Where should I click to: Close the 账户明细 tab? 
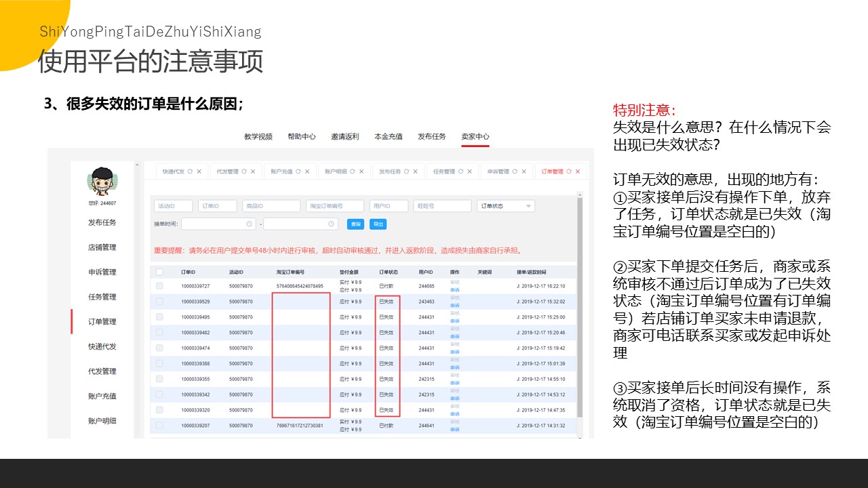click(361, 171)
